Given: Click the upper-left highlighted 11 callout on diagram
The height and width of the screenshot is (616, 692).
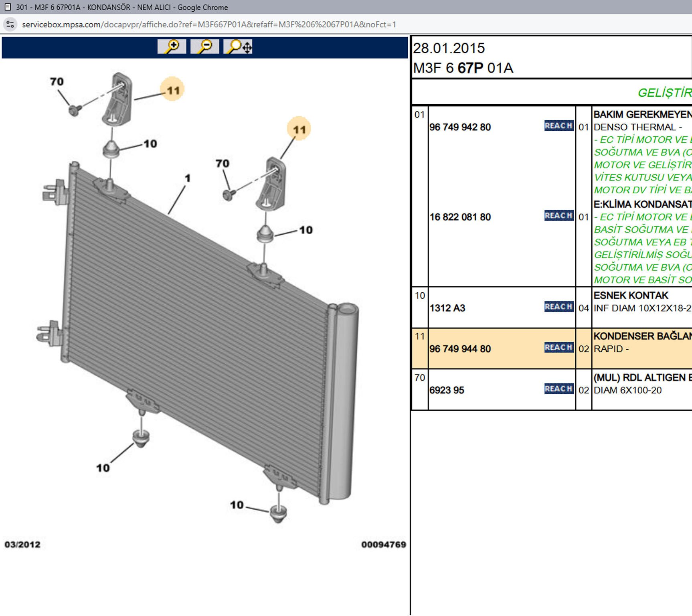Looking at the screenshot, I should (173, 90).
